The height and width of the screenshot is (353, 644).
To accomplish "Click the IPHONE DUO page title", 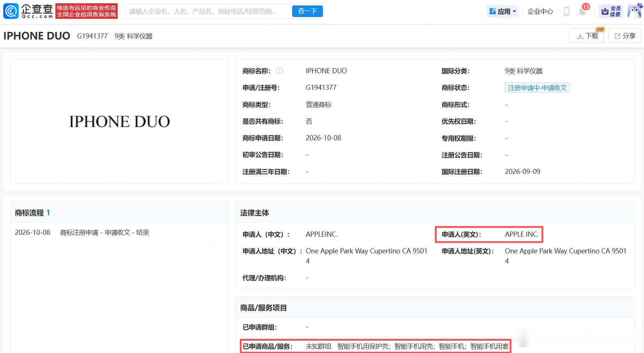I will 37,36.
